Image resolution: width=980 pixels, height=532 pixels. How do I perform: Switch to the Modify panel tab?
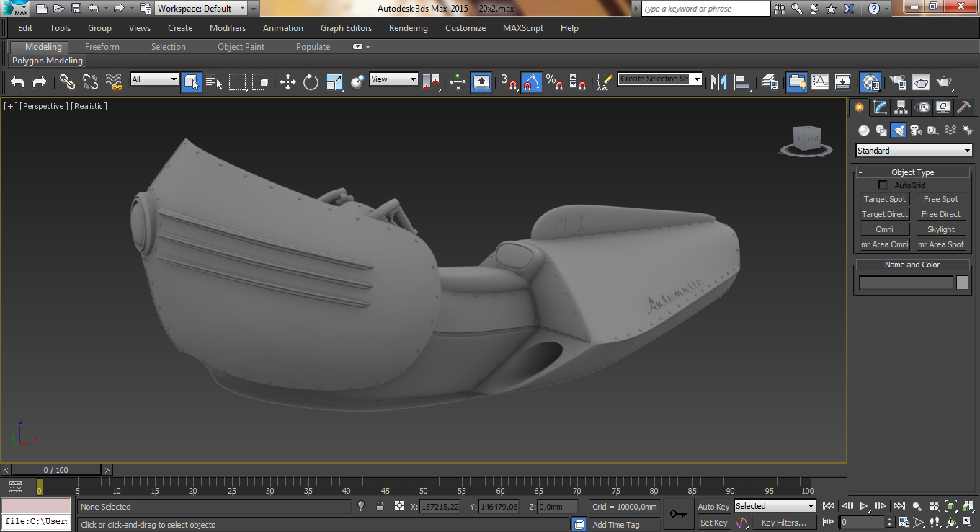point(880,107)
